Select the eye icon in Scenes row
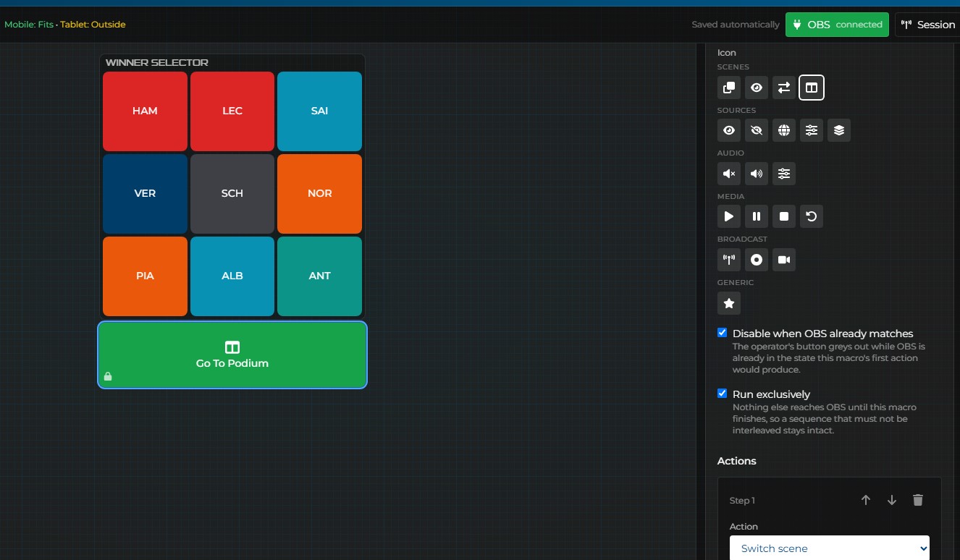Image resolution: width=960 pixels, height=560 pixels. tap(757, 88)
